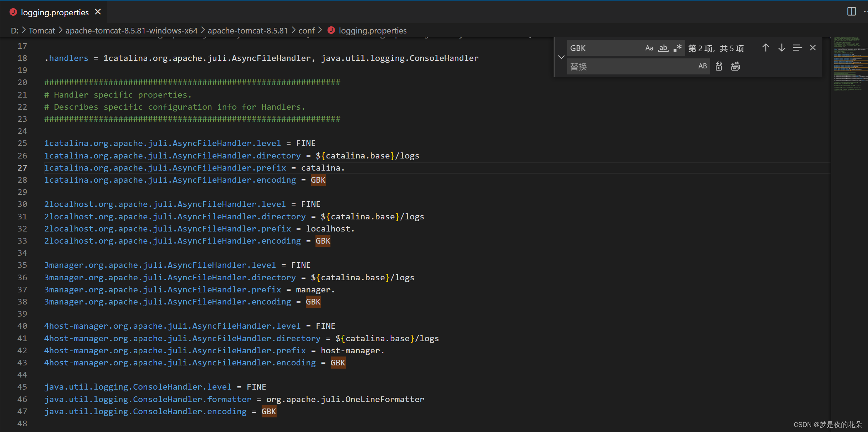Click 'manager.' prefix value on line 37

[x=315, y=290]
